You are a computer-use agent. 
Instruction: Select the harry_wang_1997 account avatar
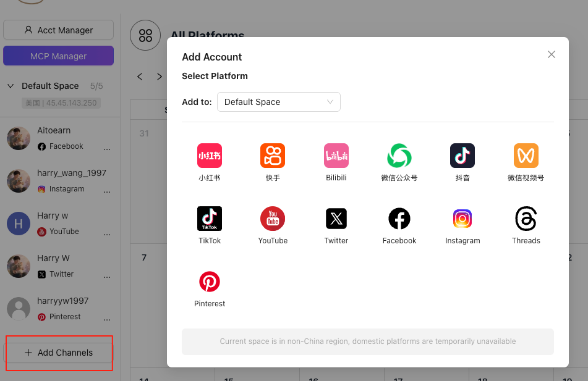click(19, 181)
